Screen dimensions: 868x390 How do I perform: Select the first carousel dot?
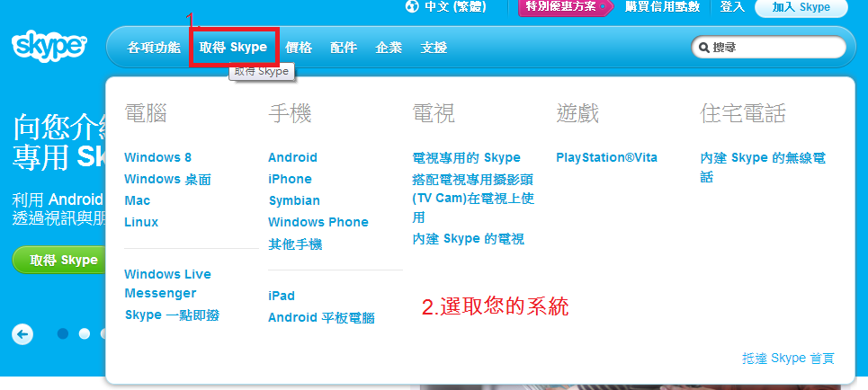point(63,333)
